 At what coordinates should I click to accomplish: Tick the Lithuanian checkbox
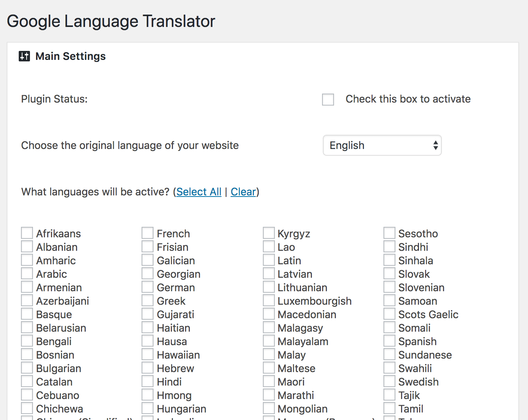[269, 287]
